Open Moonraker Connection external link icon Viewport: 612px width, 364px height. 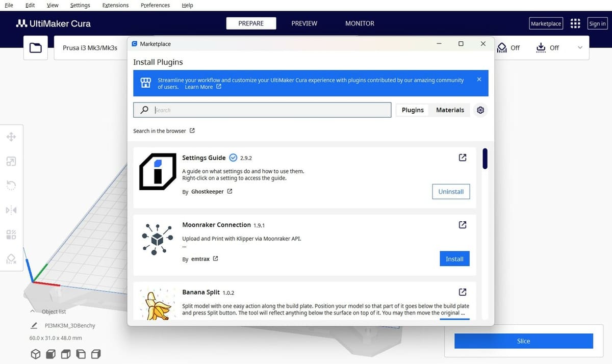click(x=463, y=225)
